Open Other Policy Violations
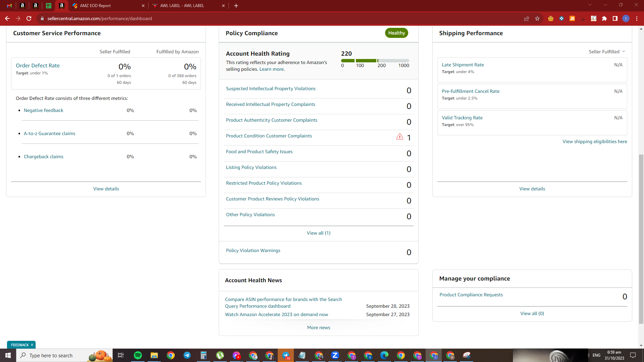 251,215
